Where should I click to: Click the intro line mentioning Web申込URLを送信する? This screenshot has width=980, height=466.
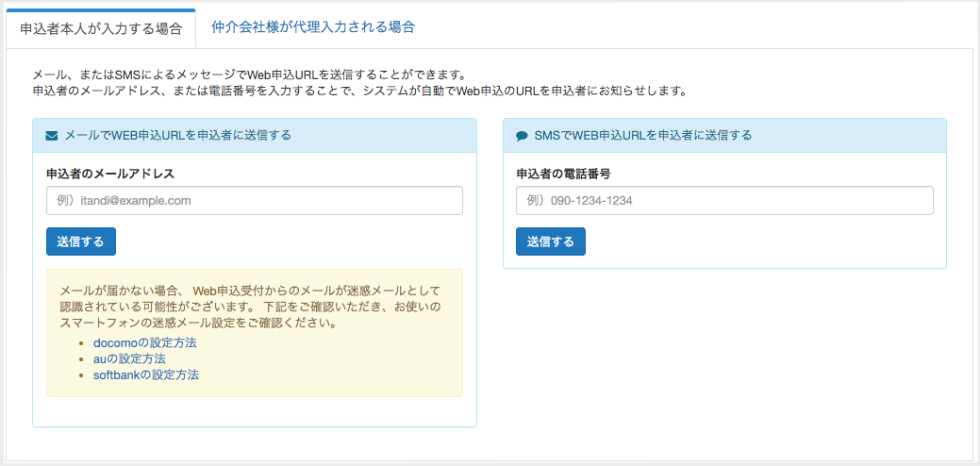(248, 75)
